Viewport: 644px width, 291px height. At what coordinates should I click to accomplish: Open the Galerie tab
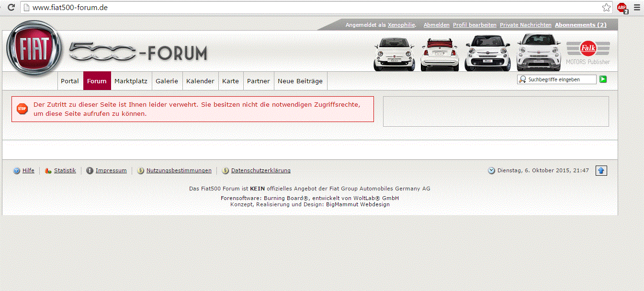tap(167, 81)
